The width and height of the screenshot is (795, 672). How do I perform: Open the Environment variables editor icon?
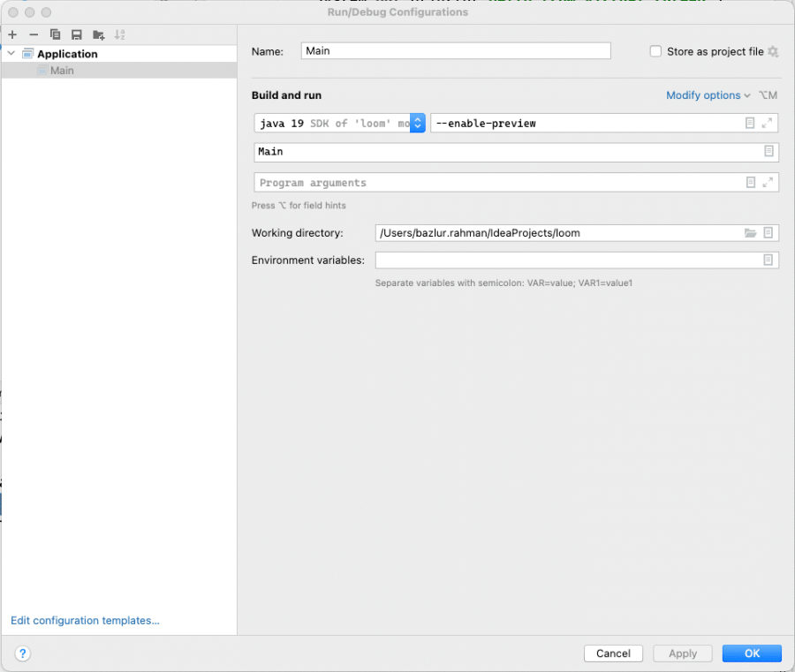(x=768, y=260)
